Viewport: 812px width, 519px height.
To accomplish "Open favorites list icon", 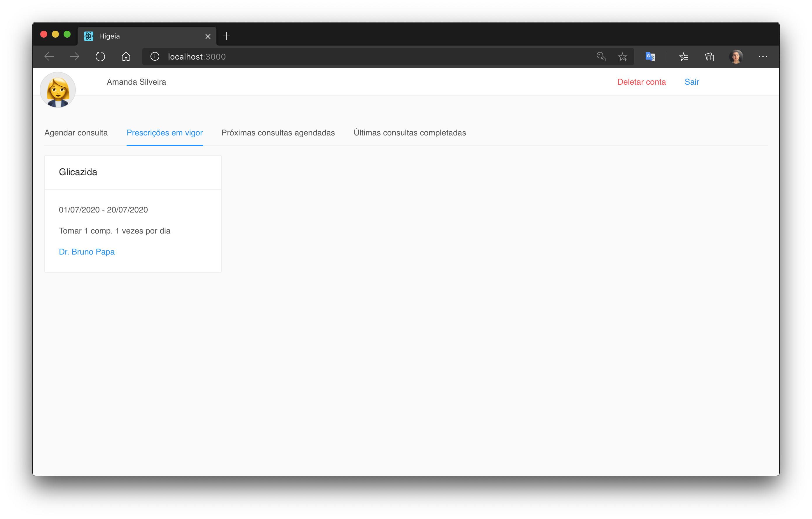I will click(684, 57).
